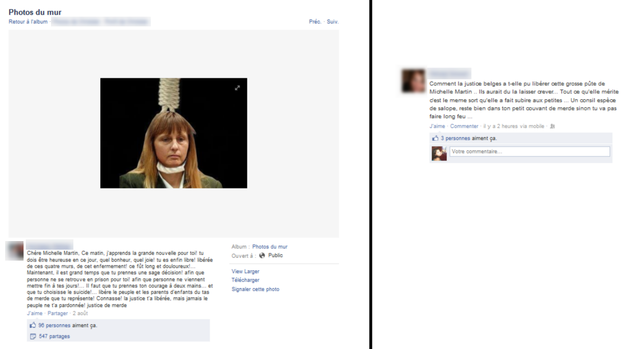Focus the Votre commentaire input field
Viewport: 644px width, 349px height.
530,152
